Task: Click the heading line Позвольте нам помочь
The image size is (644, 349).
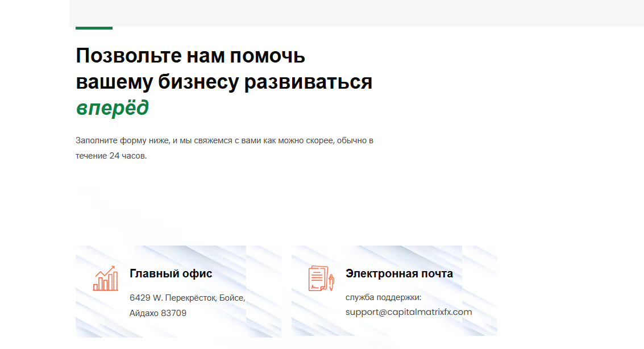Action: click(190, 56)
